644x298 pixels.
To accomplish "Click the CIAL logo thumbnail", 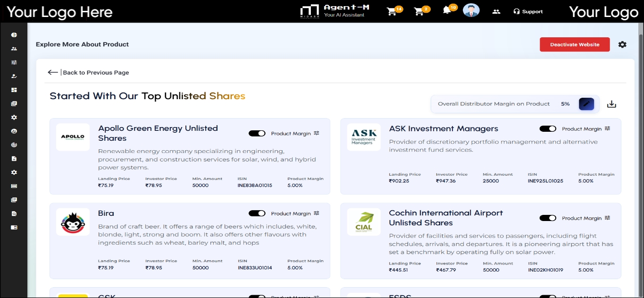I will (364, 222).
